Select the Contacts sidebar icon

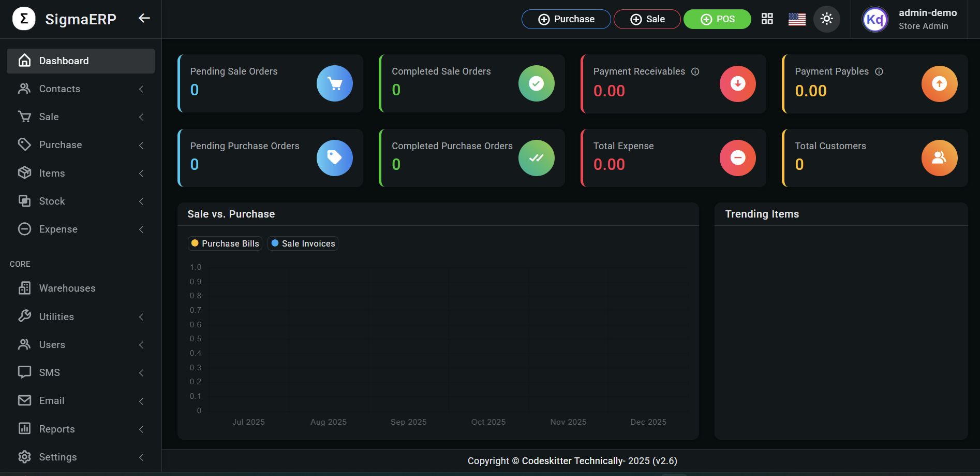(x=24, y=89)
